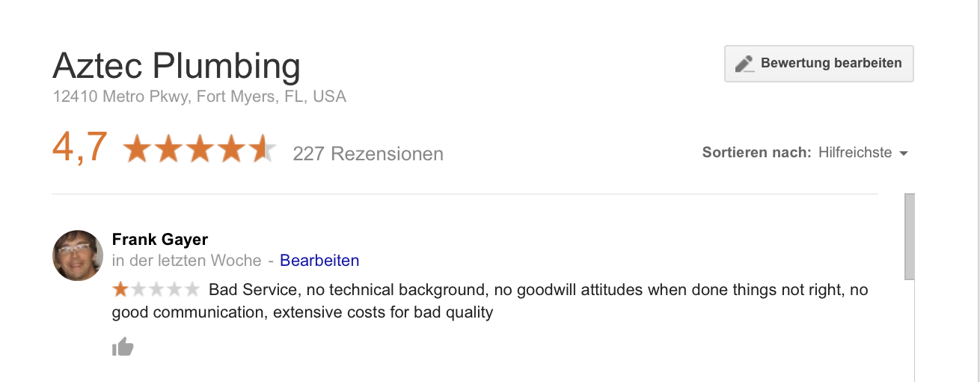Open the Hilfreichste sort dropdown

[x=863, y=153]
